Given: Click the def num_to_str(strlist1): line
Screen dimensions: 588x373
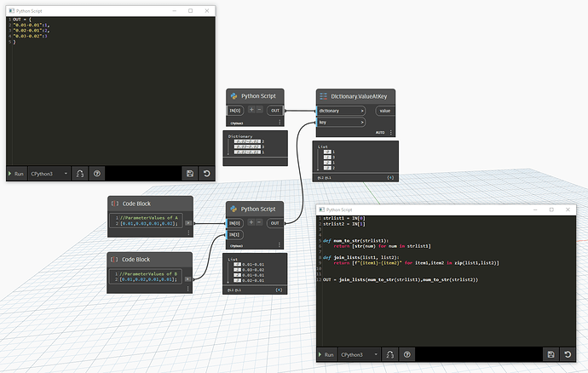Looking at the screenshot, I should (x=356, y=241).
